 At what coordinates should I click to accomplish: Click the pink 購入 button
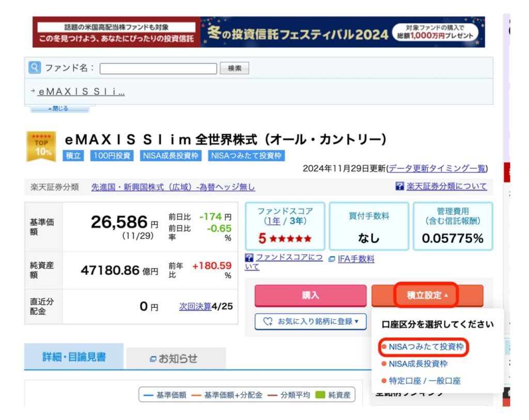pyautogui.click(x=310, y=295)
